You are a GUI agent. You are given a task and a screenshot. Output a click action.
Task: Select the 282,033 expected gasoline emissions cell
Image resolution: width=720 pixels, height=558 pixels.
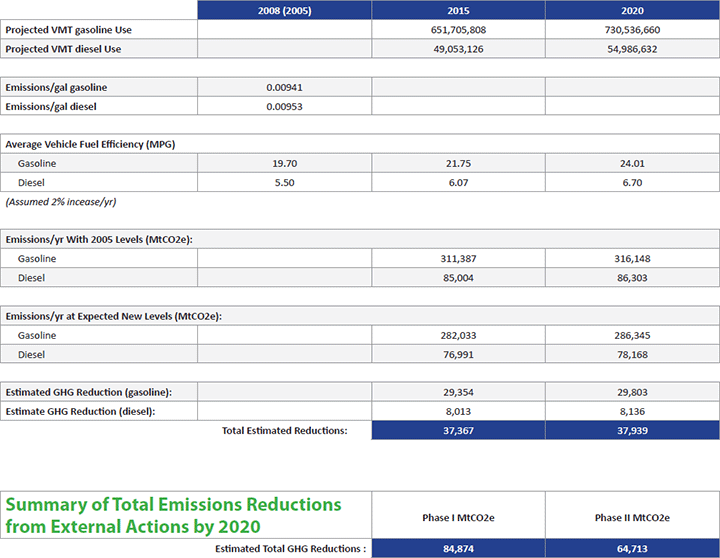(458, 335)
